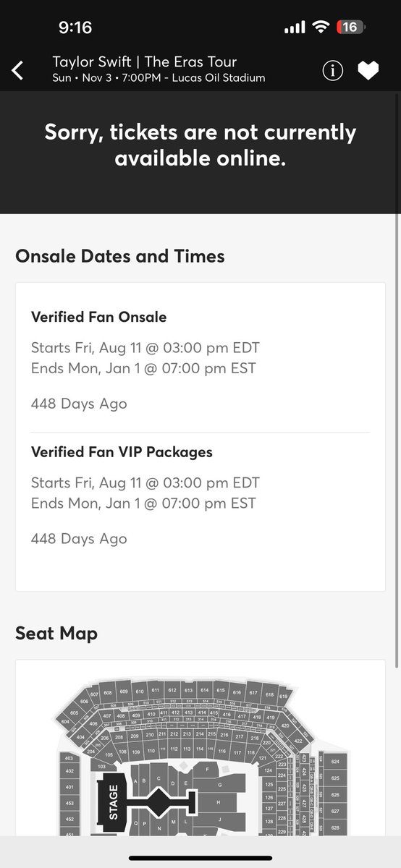Tap the Taylor Swift Eras Tour title

[x=145, y=62]
